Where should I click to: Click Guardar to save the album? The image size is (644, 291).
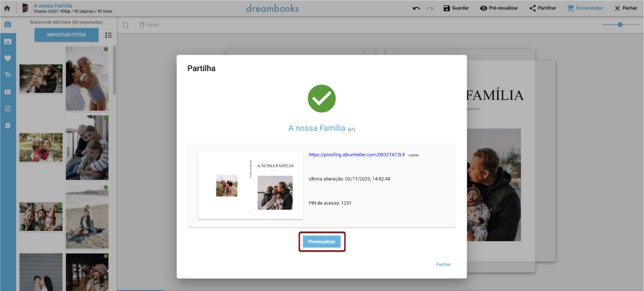(456, 8)
